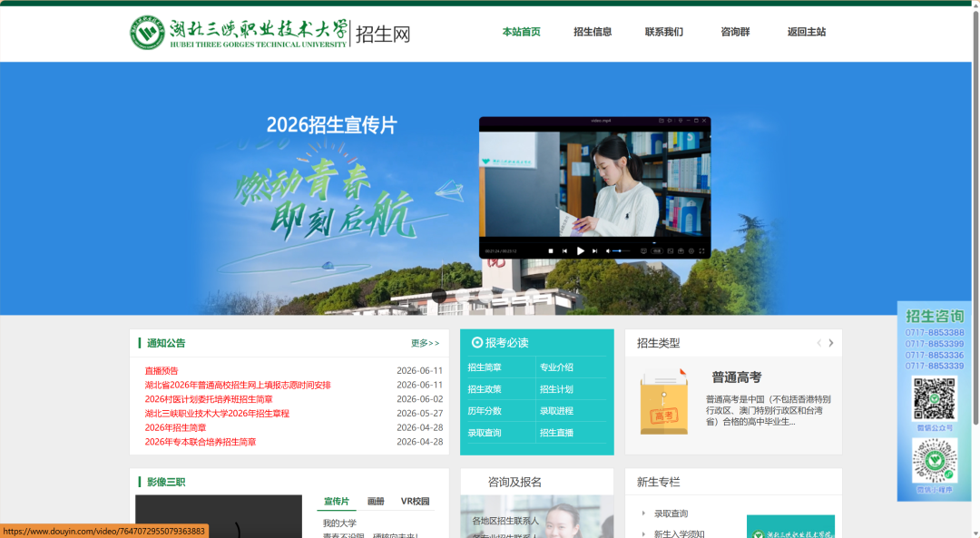Select the first (dark) carousel dot
This screenshot has height=538, width=980.
click(x=439, y=296)
